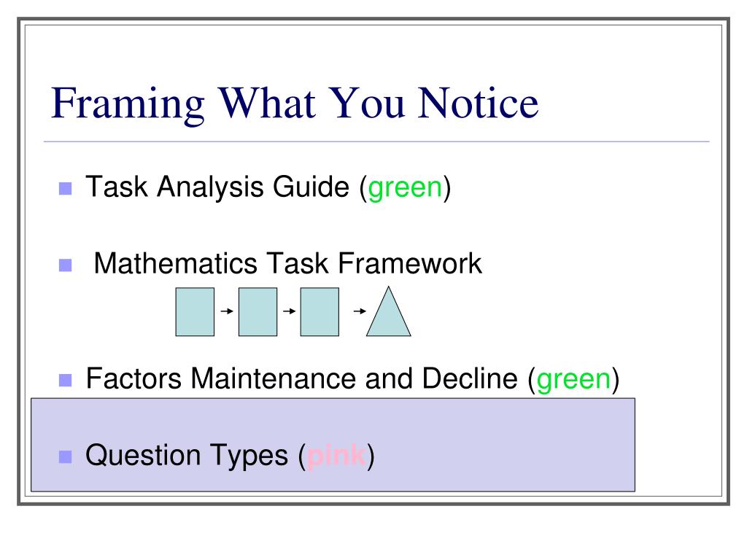The height and width of the screenshot is (560, 747).
Task: Click the bullet beside Mathematics Task Framework
Action: pyautogui.click(x=65, y=265)
